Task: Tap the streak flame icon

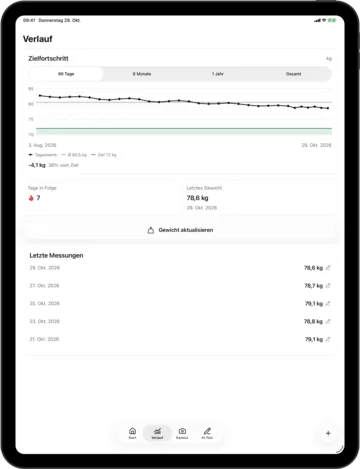Action: point(31,198)
